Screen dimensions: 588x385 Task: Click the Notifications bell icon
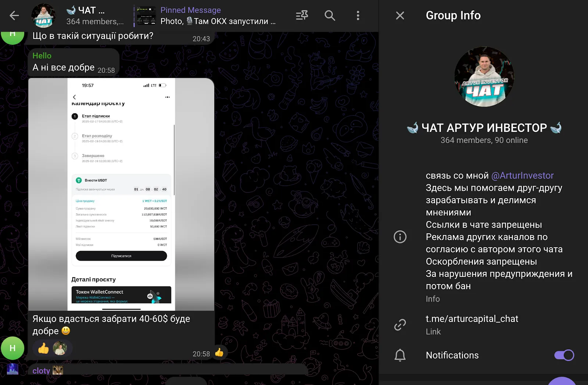point(400,355)
